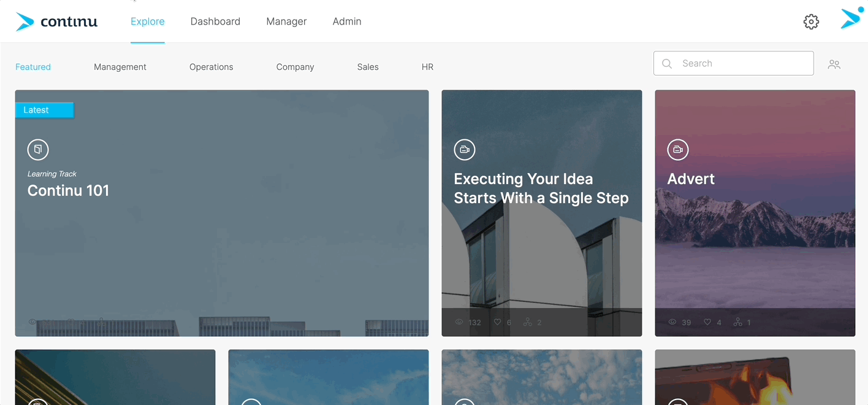The image size is (868, 405).
Task: Like the Executing Your Idea card
Action: click(498, 322)
